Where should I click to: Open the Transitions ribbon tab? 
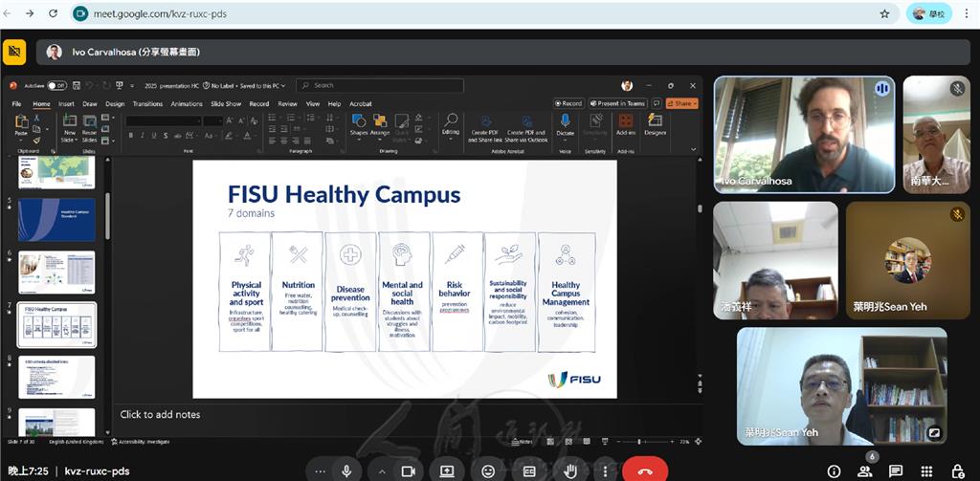tap(147, 103)
